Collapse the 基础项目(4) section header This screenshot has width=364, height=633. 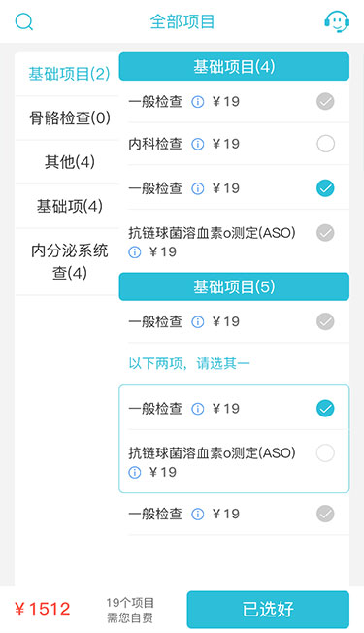click(x=234, y=67)
